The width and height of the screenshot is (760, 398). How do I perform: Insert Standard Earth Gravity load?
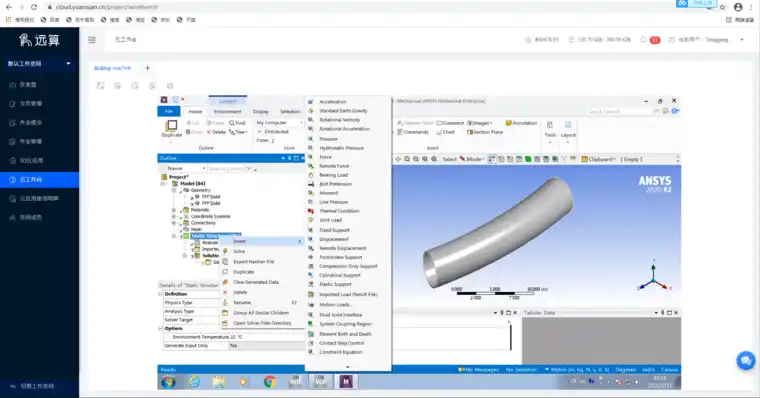point(343,111)
